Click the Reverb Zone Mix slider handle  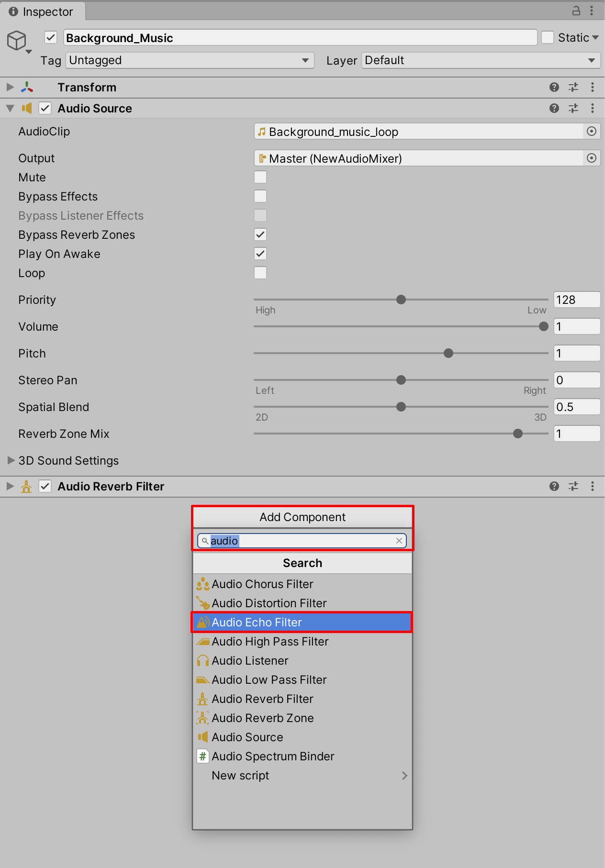point(518,434)
